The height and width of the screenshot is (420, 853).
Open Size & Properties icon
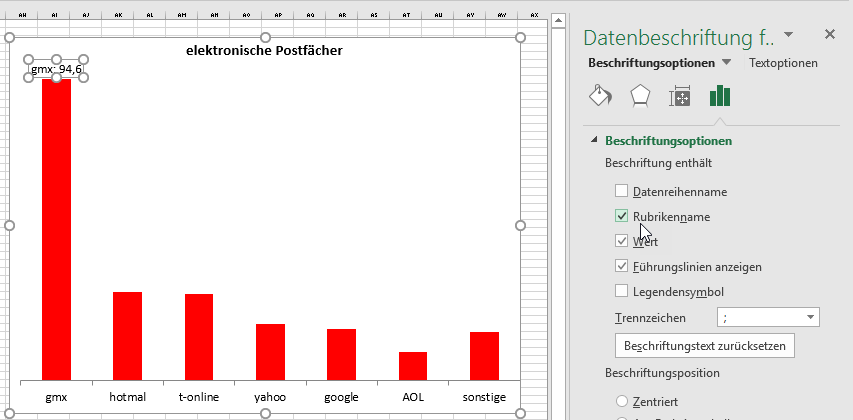680,96
